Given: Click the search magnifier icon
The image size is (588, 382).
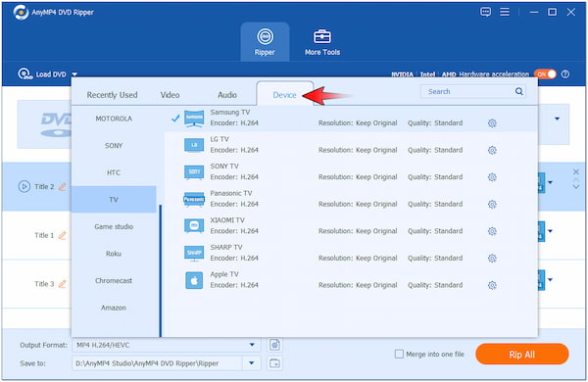Looking at the screenshot, I should coord(519,91).
